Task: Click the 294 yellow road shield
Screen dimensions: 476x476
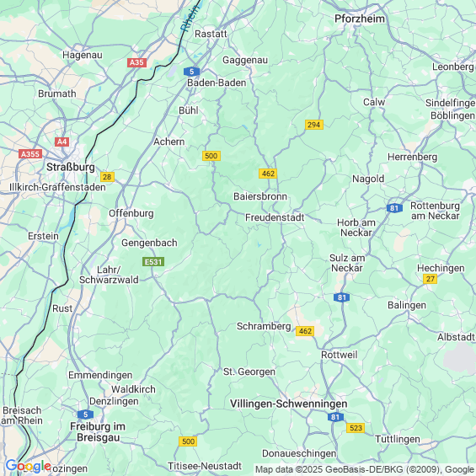Action: pyautogui.click(x=314, y=125)
